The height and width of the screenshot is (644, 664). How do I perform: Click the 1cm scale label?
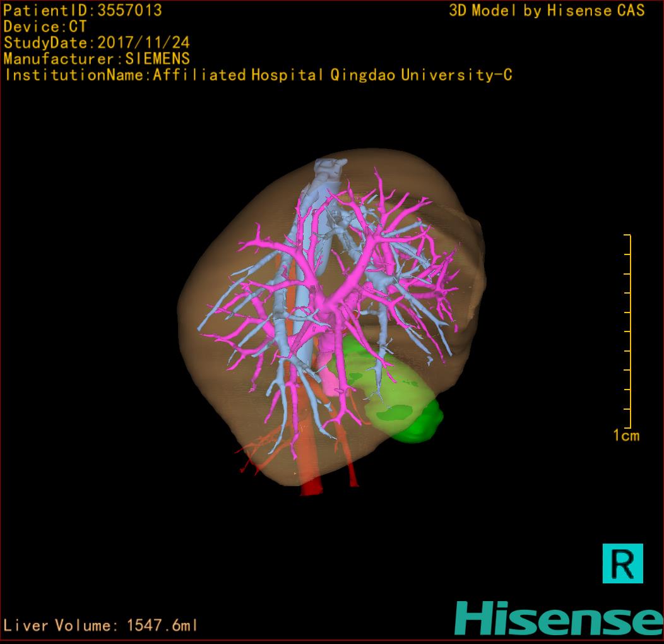625,436
